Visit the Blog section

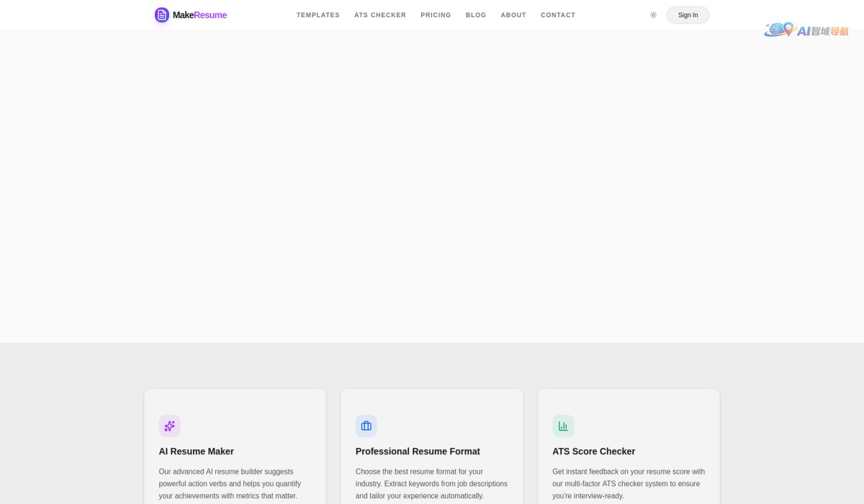click(x=476, y=15)
